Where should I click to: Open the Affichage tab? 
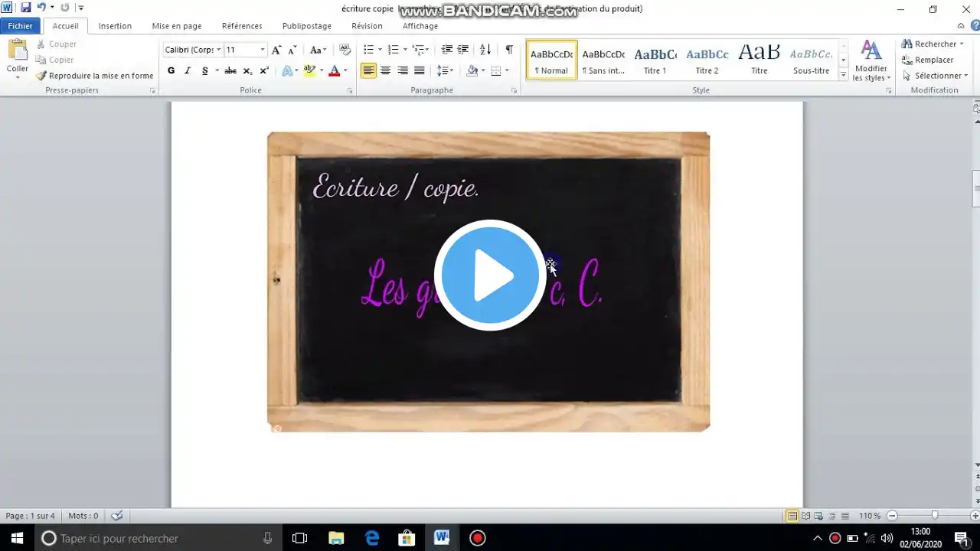point(420,26)
